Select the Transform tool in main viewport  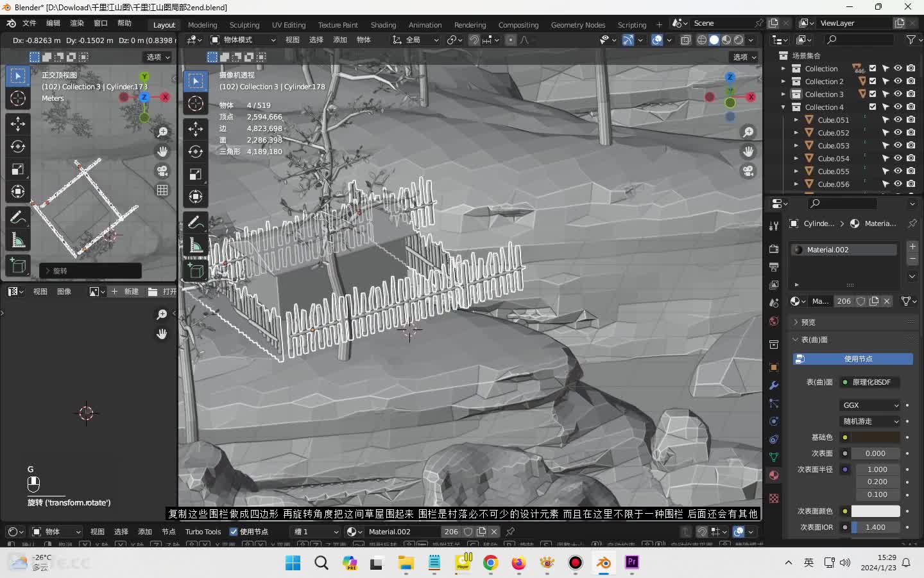[196, 197]
